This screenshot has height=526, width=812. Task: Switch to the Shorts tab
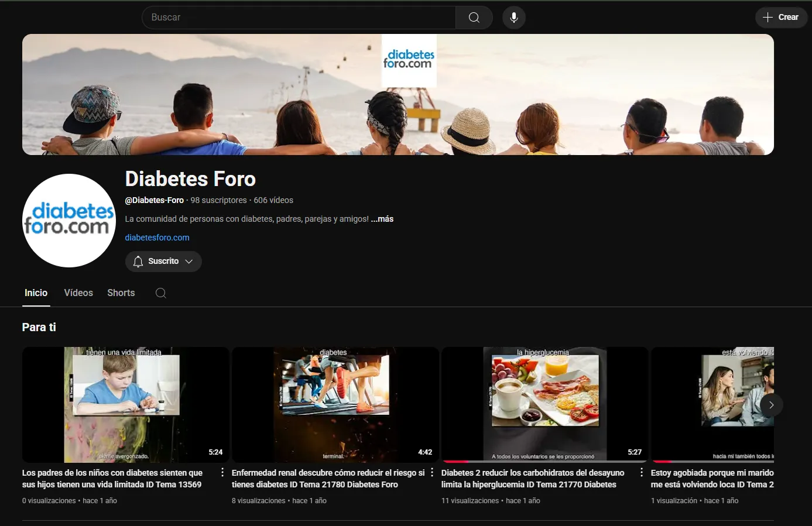click(x=121, y=293)
